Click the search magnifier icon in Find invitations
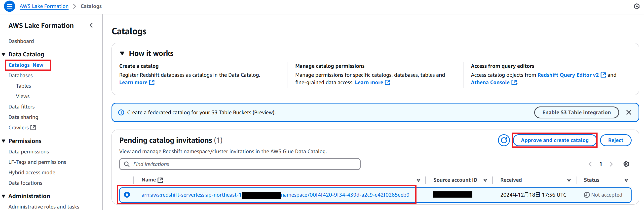This screenshot has height=210, width=644. tap(127, 164)
